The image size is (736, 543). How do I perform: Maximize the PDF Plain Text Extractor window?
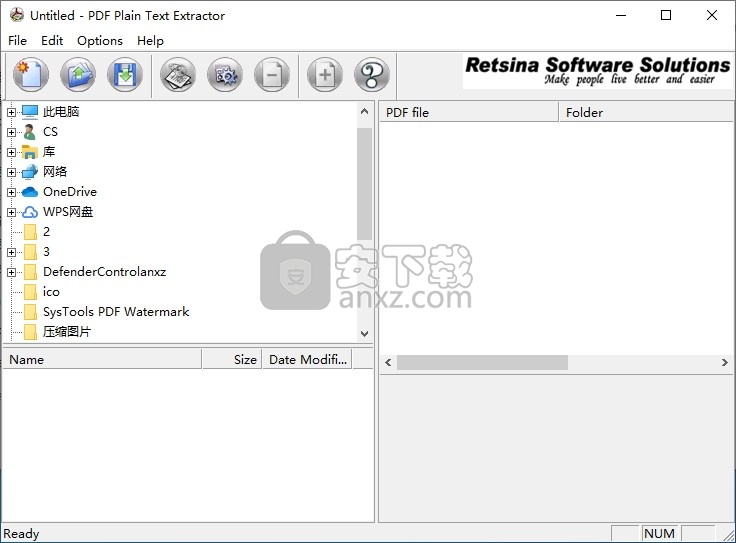pyautogui.click(x=666, y=15)
